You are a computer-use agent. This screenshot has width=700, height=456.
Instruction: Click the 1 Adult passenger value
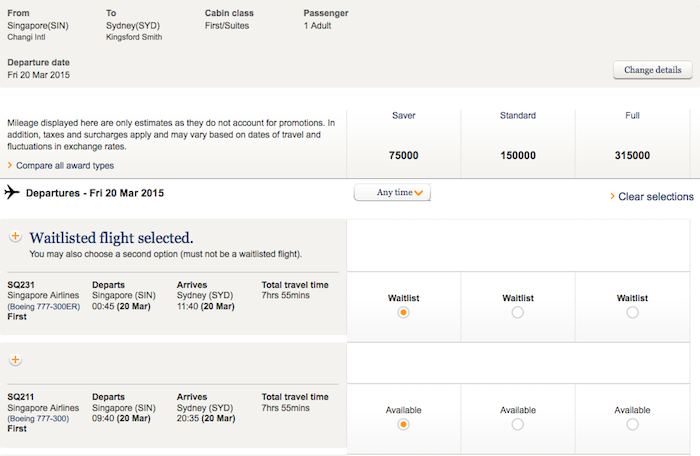coord(317,25)
